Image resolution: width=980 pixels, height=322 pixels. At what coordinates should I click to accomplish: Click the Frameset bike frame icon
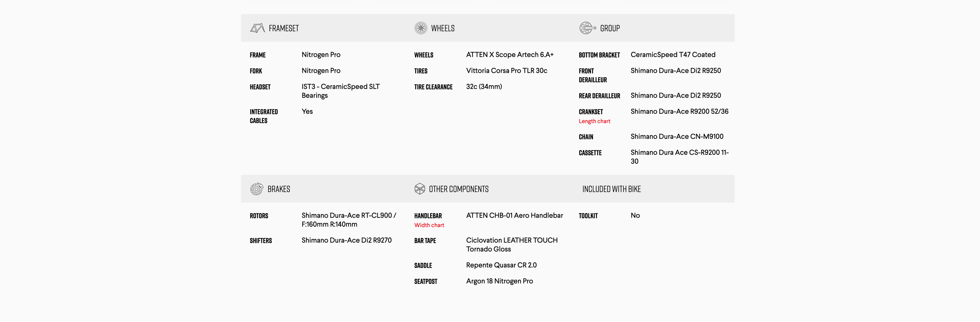[x=257, y=28]
